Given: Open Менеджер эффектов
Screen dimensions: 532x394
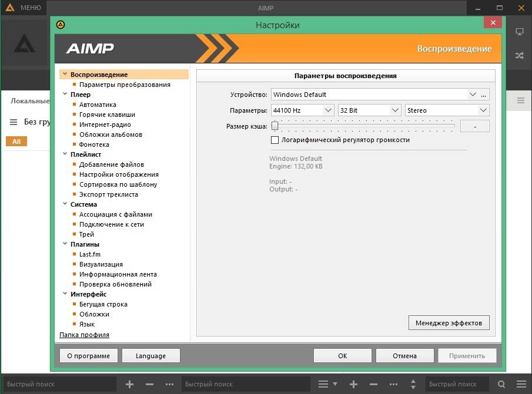Looking at the screenshot, I should [x=449, y=323].
